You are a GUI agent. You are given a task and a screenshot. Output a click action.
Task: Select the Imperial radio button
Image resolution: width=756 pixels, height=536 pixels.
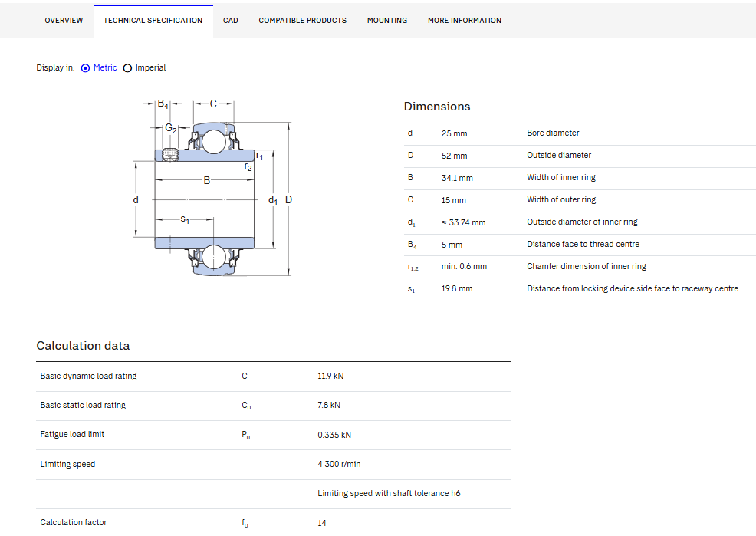coord(127,68)
